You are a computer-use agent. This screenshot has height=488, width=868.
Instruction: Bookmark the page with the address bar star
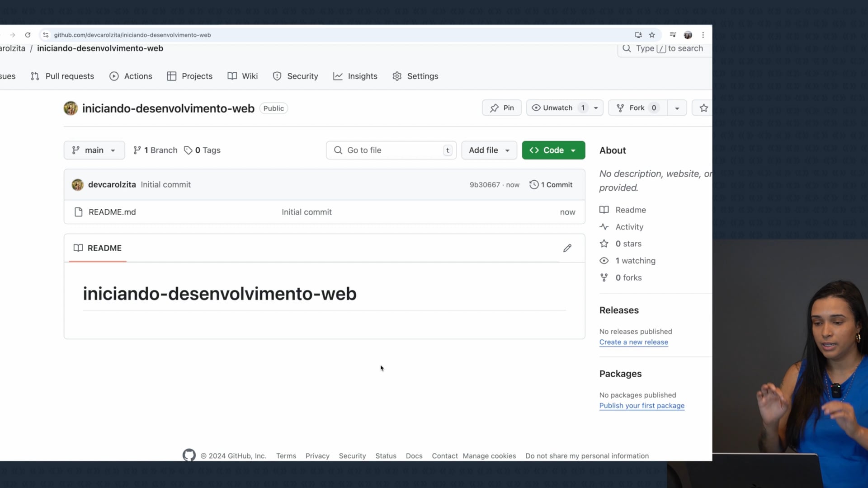coord(652,35)
